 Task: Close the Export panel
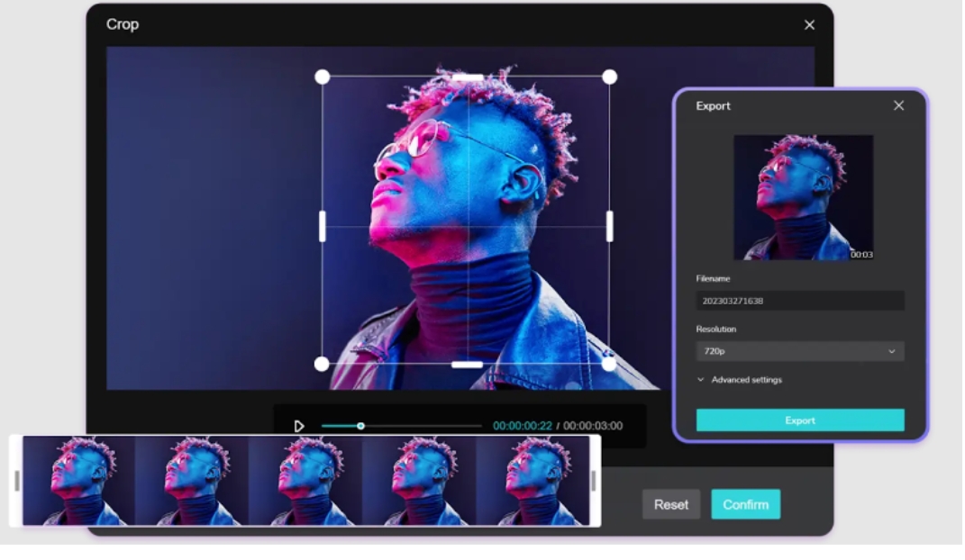[x=898, y=106]
